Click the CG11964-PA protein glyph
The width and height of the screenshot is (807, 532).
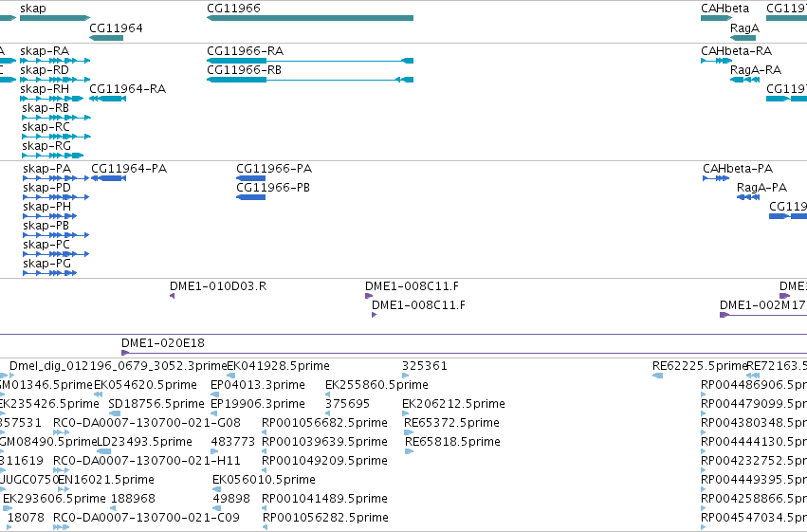[x=109, y=178]
